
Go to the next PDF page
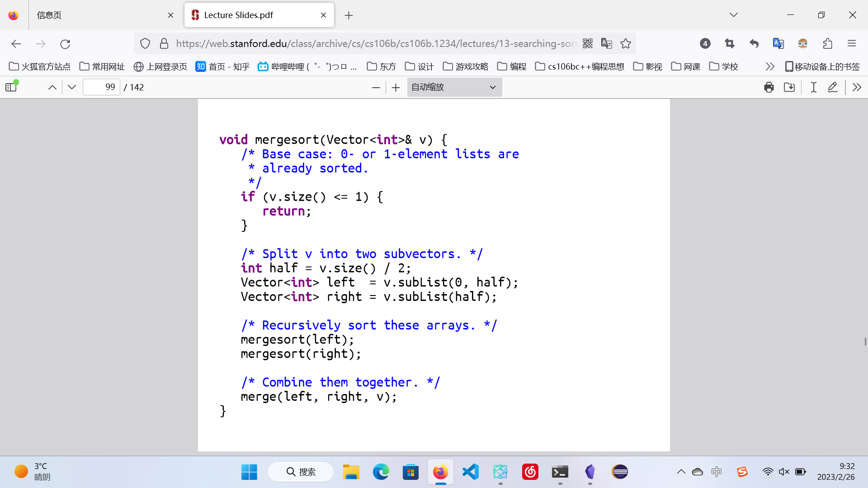[x=72, y=87]
